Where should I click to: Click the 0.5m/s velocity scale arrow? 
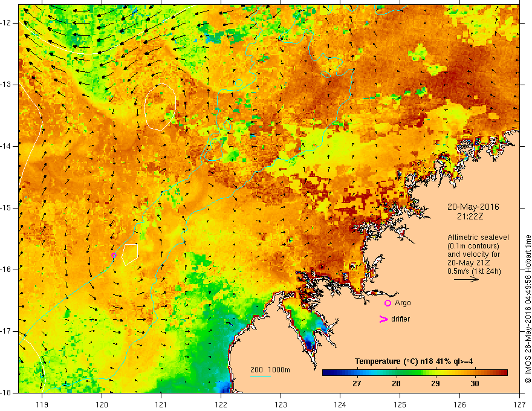click(x=466, y=279)
